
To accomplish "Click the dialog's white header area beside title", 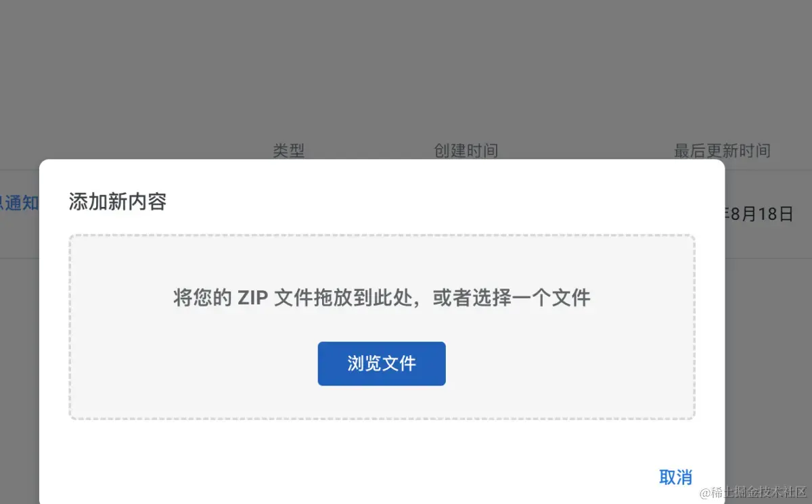I will (440, 202).
